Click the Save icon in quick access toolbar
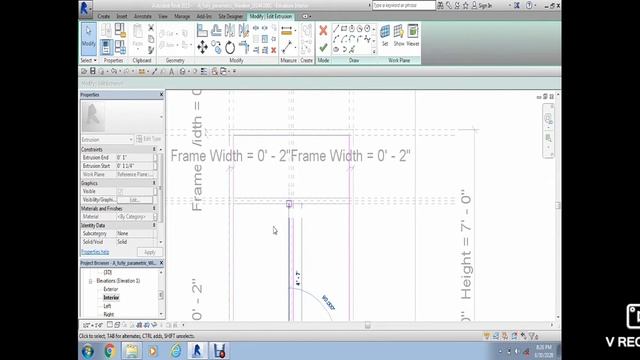The height and width of the screenshot is (360, 640). 93,71
